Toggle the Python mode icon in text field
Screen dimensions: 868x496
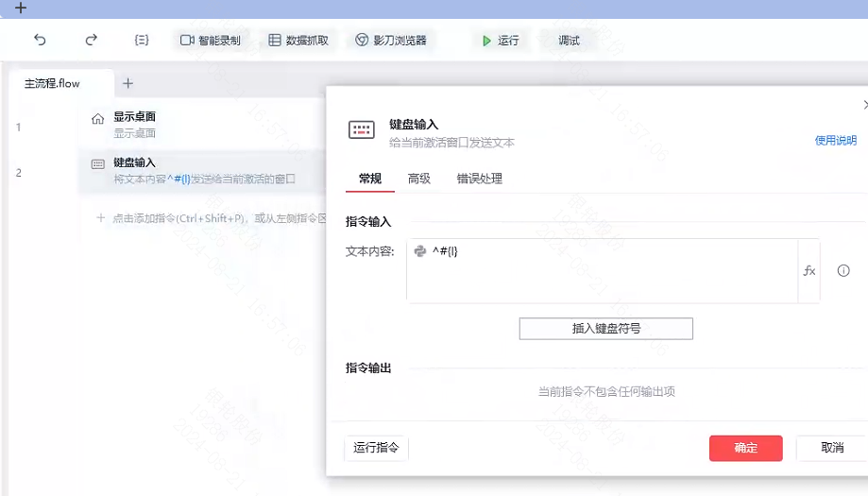tap(420, 251)
